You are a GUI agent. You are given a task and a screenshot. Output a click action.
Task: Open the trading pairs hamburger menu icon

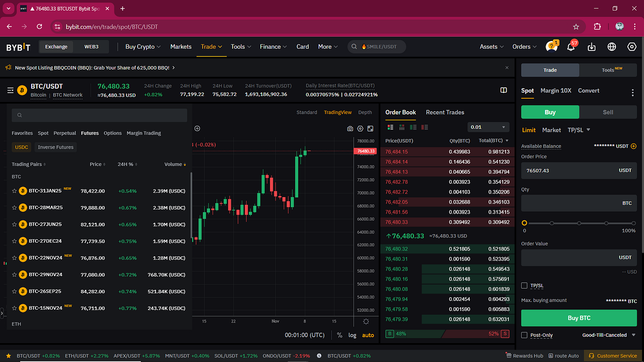coord(10,90)
